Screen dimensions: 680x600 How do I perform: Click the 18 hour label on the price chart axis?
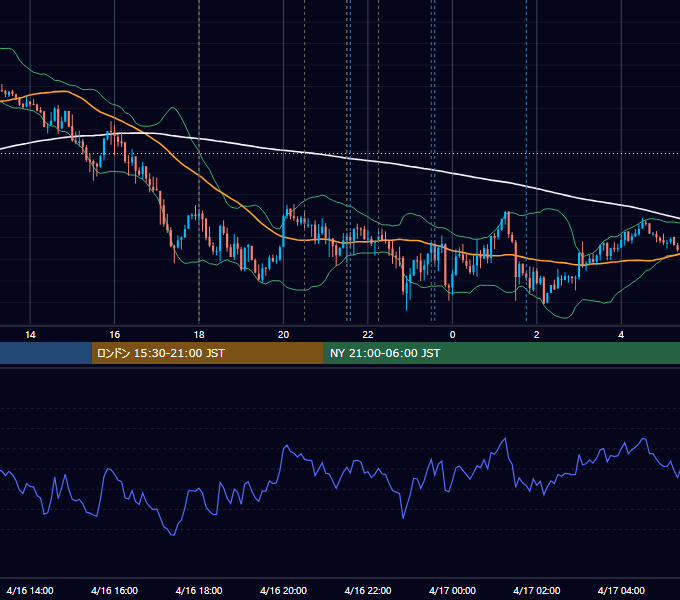tap(199, 335)
